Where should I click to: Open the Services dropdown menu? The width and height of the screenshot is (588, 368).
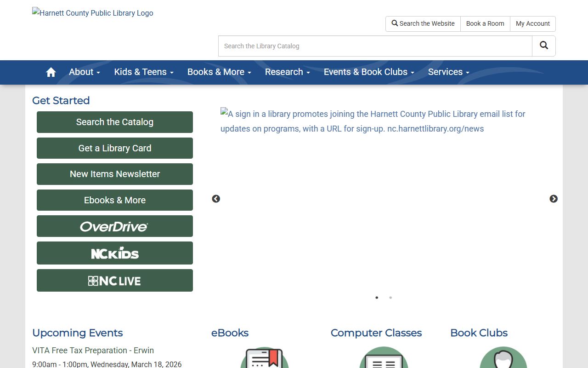(449, 72)
